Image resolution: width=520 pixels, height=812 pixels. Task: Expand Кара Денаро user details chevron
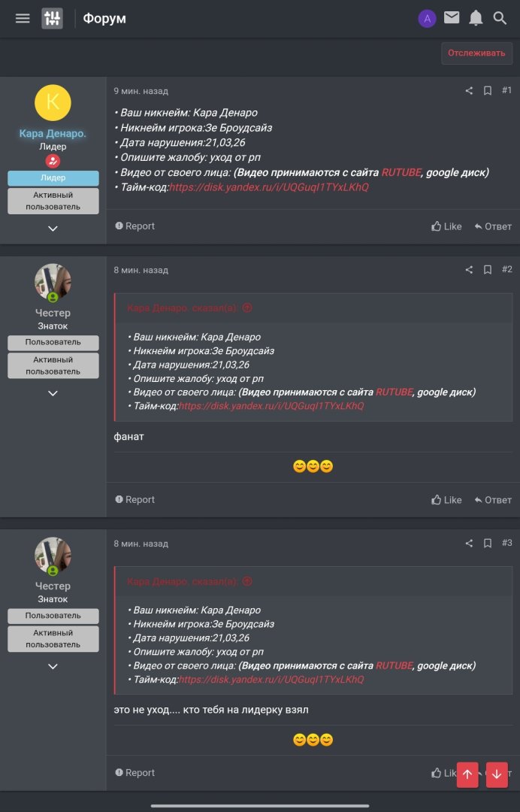click(x=53, y=229)
